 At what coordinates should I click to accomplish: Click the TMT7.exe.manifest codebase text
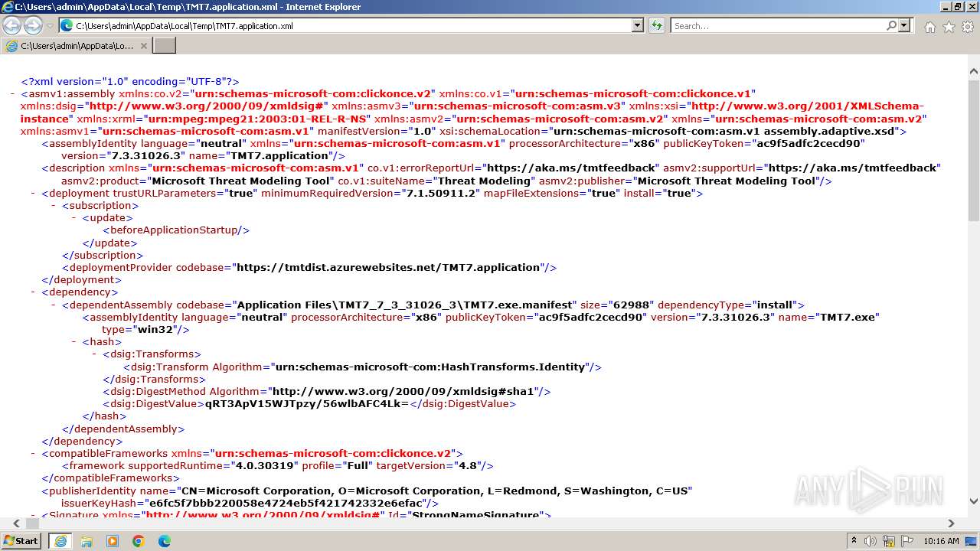click(404, 305)
